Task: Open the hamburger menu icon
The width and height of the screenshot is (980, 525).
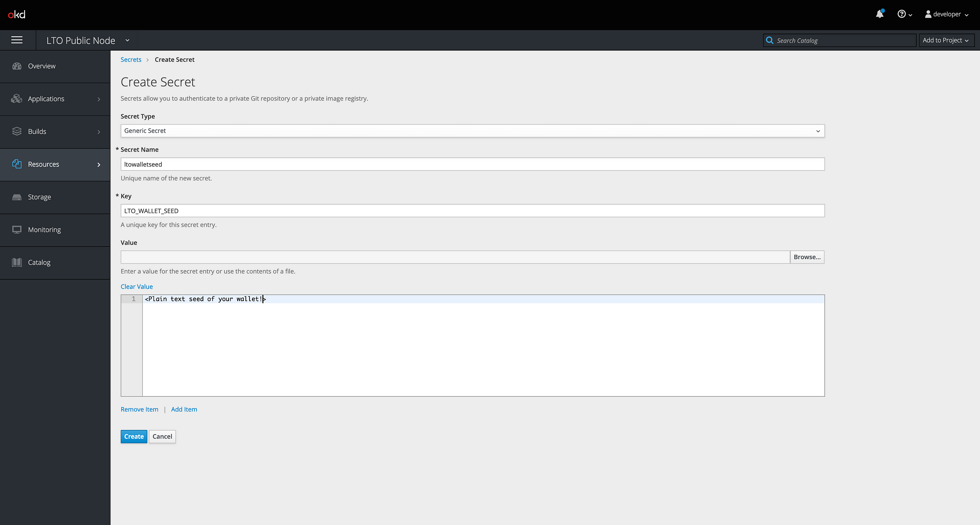Action: click(18, 40)
